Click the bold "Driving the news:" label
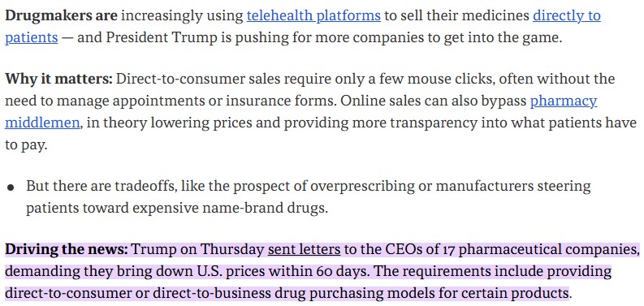The width and height of the screenshot is (644, 306). point(67,249)
